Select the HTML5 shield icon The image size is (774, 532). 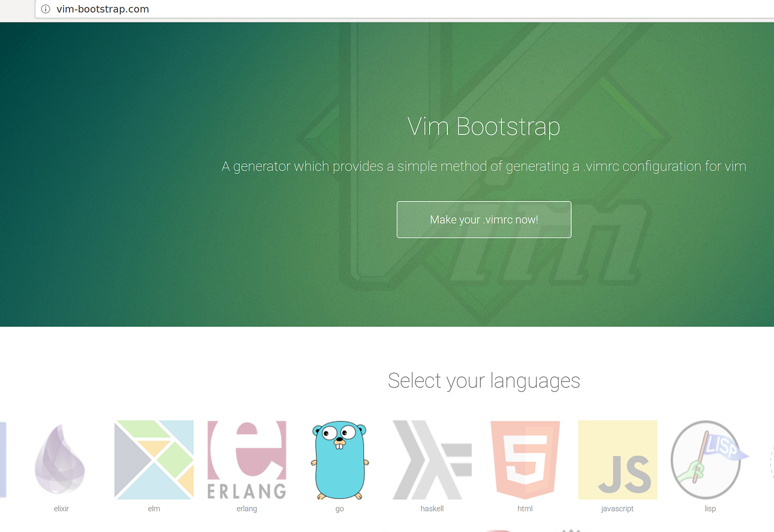(x=524, y=460)
